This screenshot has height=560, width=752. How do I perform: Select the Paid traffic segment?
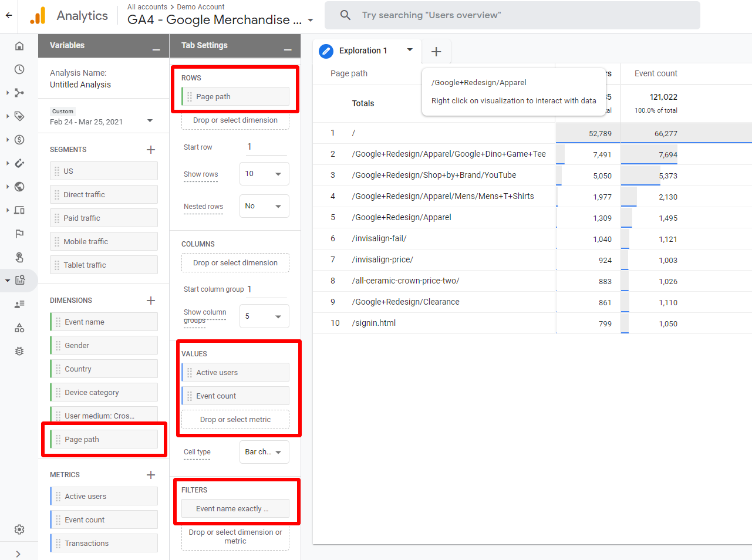104,218
